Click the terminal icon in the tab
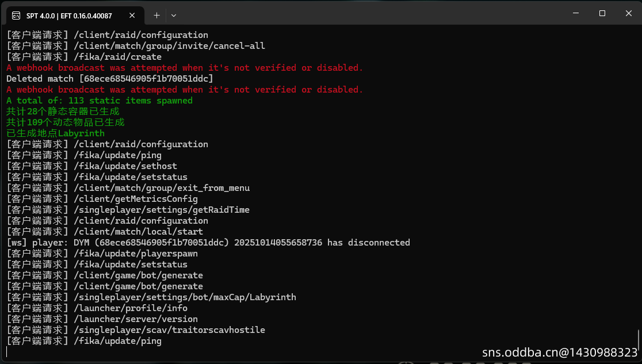The width and height of the screenshot is (642, 364). pos(17,16)
